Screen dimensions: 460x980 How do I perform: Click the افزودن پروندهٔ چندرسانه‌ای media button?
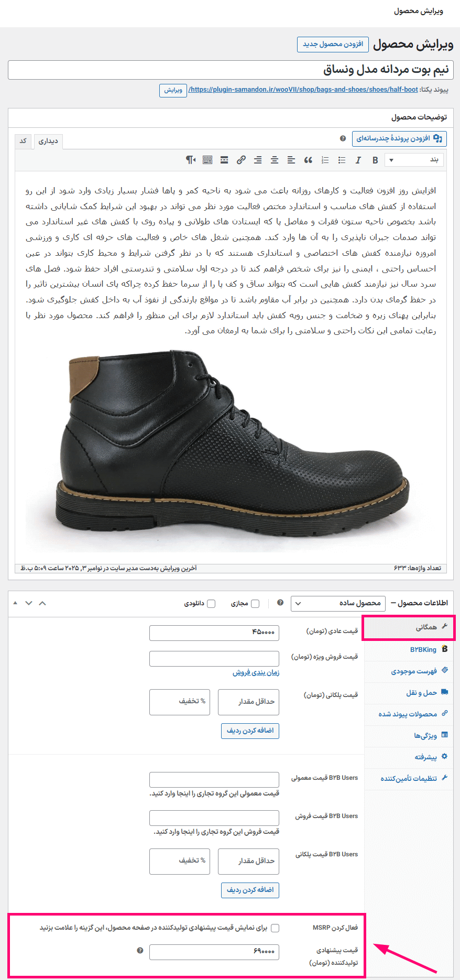[399, 138]
